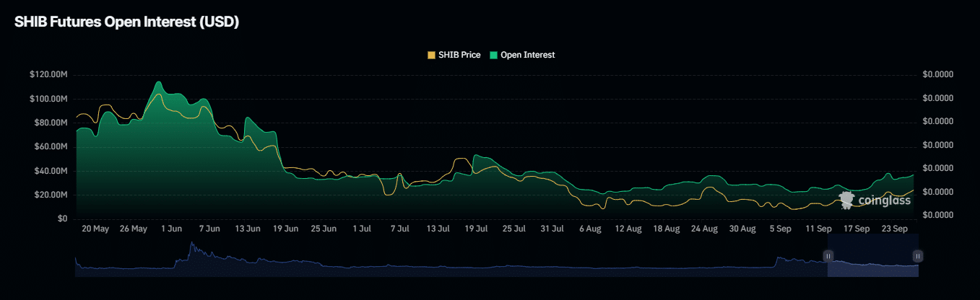Select the 1 Jun date on x-axis
Viewport: 980px width, 300px height.
(x=172, y=229)
